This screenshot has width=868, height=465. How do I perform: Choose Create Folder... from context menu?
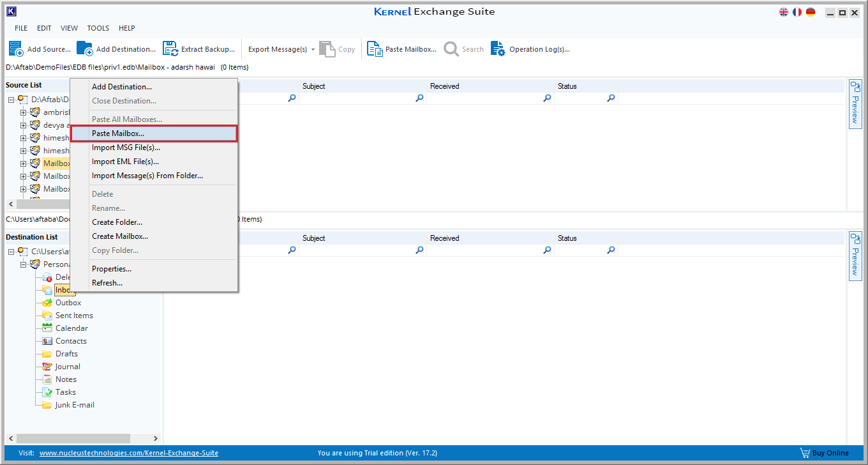(x=154, y=222)
